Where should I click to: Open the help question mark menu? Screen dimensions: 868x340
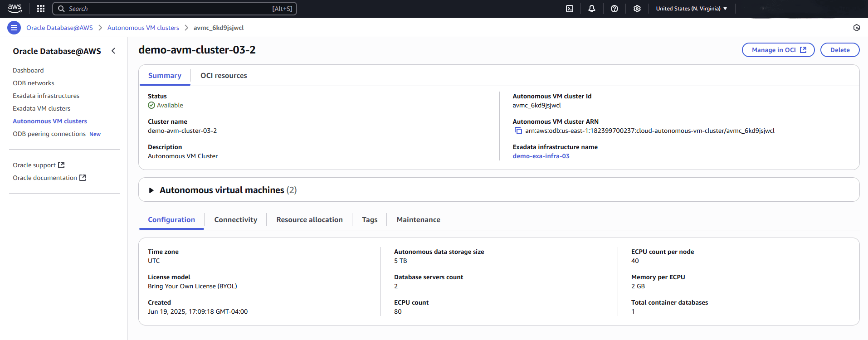coord(614,9)
